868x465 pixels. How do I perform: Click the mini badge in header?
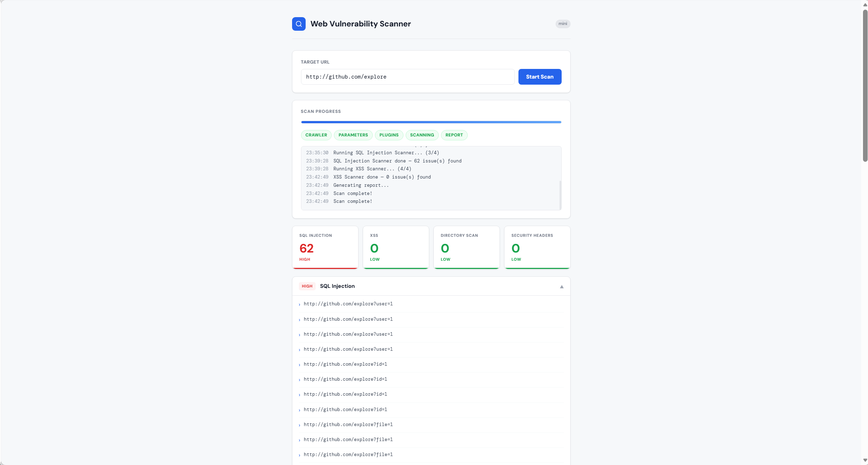(562, 24)
